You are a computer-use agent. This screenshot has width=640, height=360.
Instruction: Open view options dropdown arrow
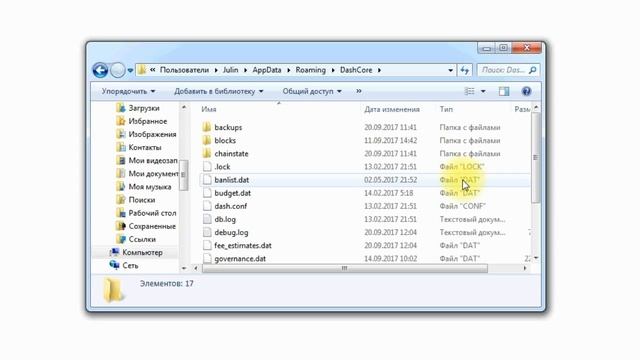pos(483,91)
